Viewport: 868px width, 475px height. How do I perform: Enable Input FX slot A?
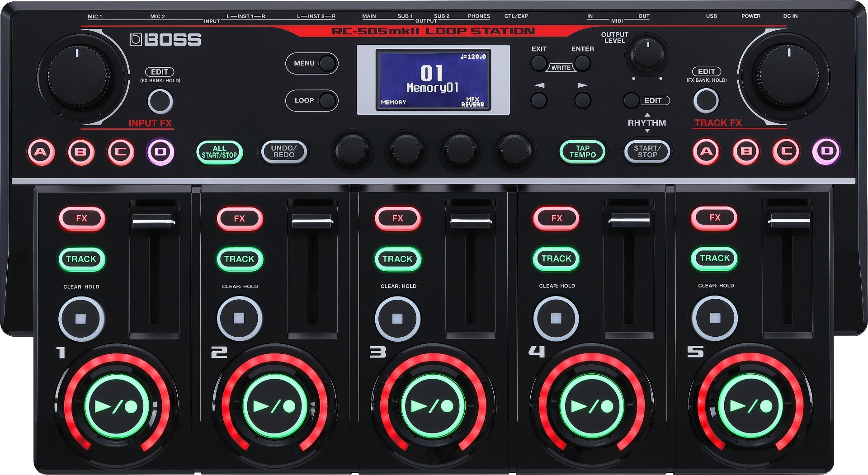[x=41, y=152]
